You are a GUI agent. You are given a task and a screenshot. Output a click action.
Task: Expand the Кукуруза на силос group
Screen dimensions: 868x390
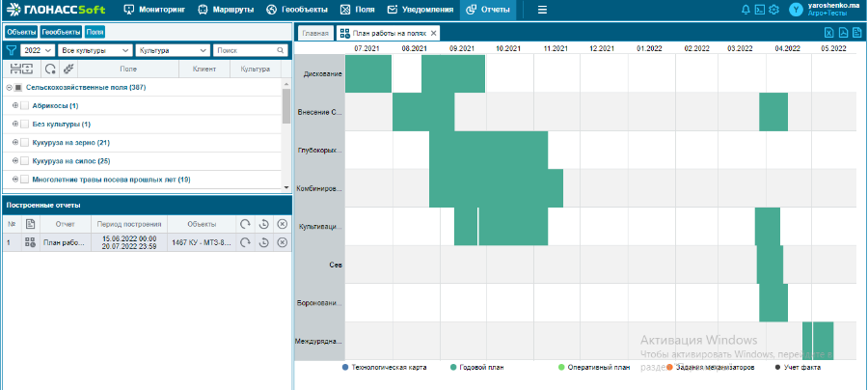[14, 160]
